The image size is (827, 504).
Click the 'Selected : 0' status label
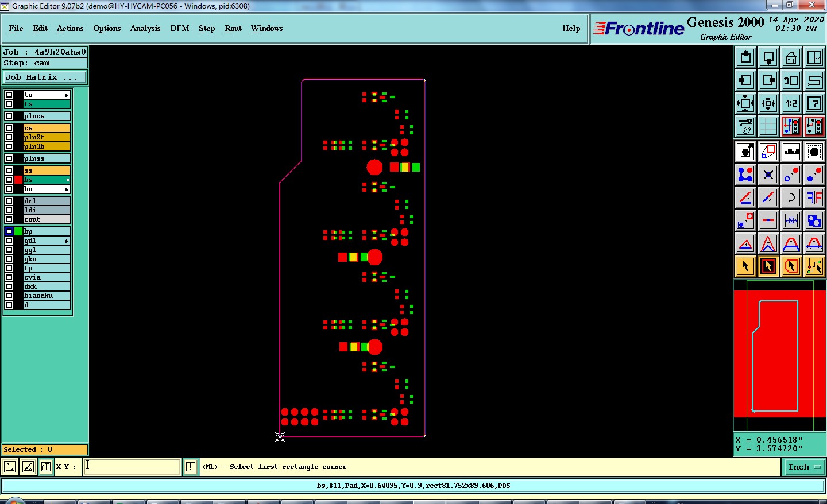point(45,449)
